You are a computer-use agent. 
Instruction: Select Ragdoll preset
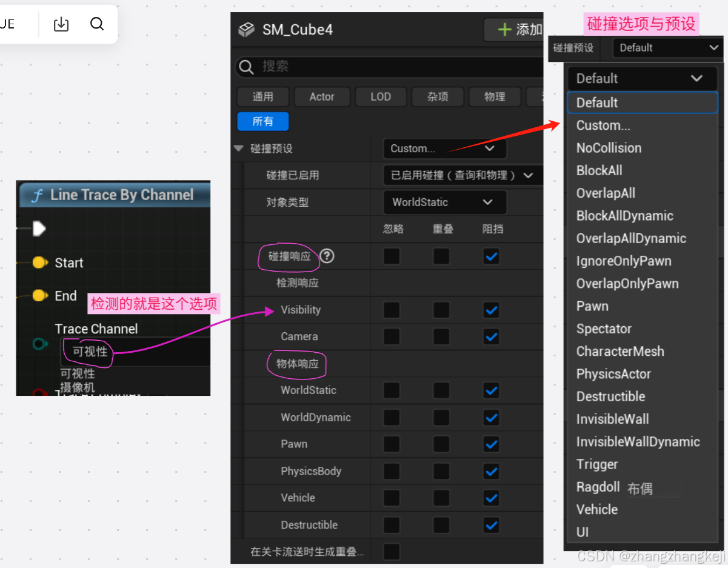coord(643,487)
